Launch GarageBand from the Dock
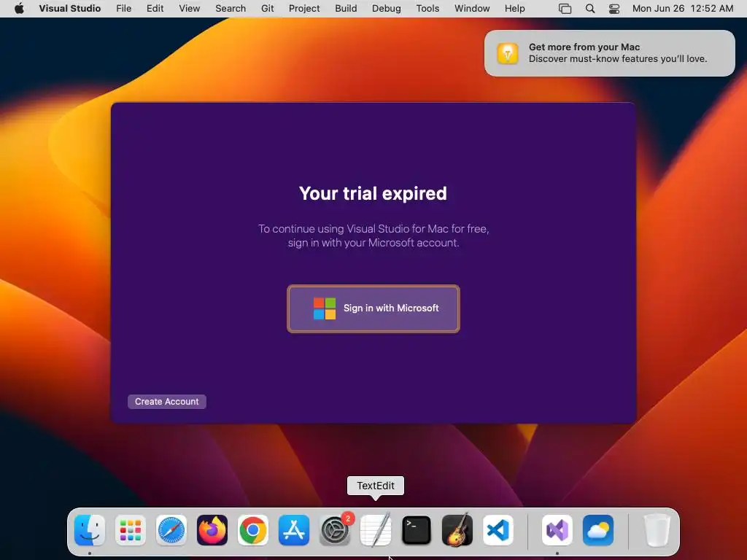Screen dimensions: 747x560 coord(457,530)
